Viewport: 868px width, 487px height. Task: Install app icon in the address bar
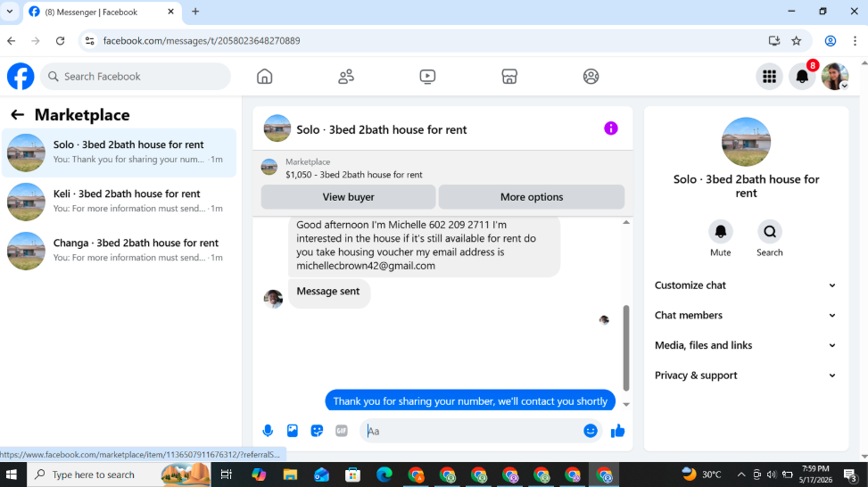(x=774, y=40)
